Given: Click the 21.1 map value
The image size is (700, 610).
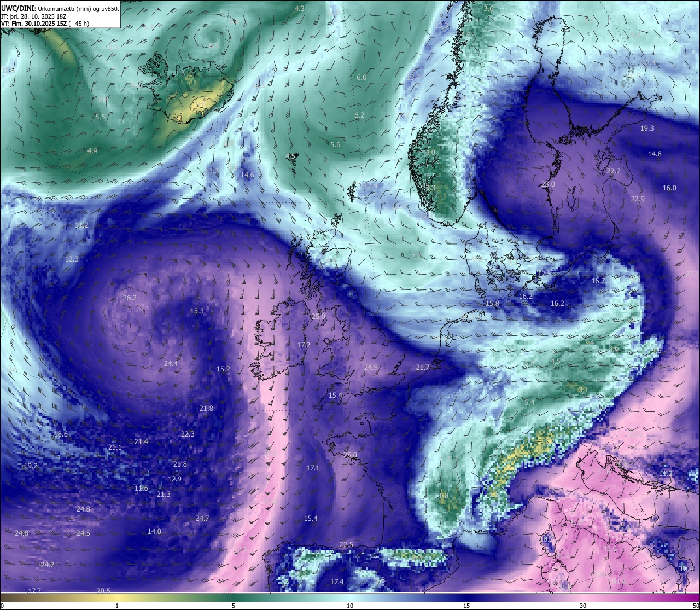Looking at the screenshot, I should coord(115,448).
